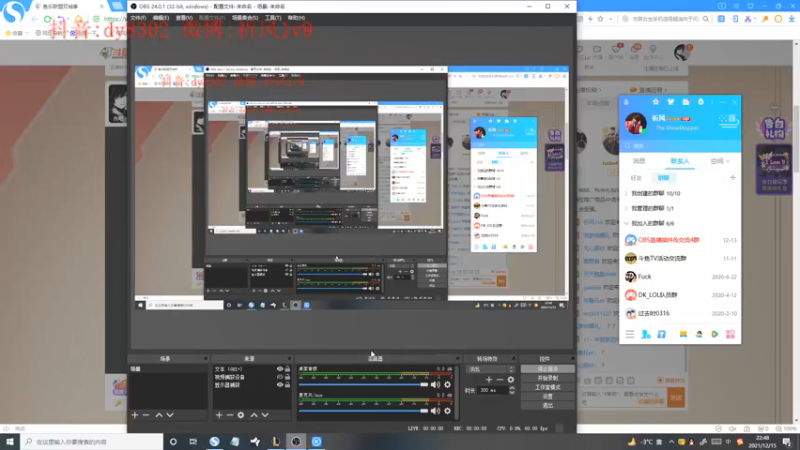Toggle visibility of 视频捕获设备 source
Viewport: 800px width, 450px height.
point(280,377)
